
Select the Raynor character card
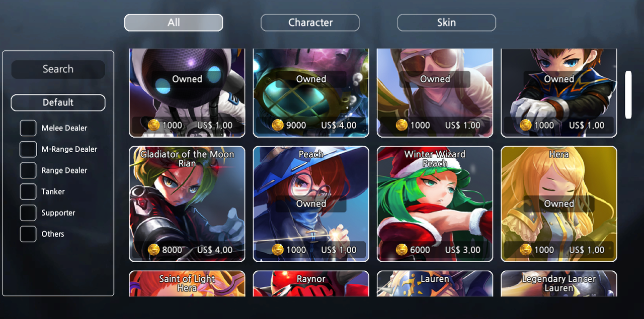coord(311,284)
